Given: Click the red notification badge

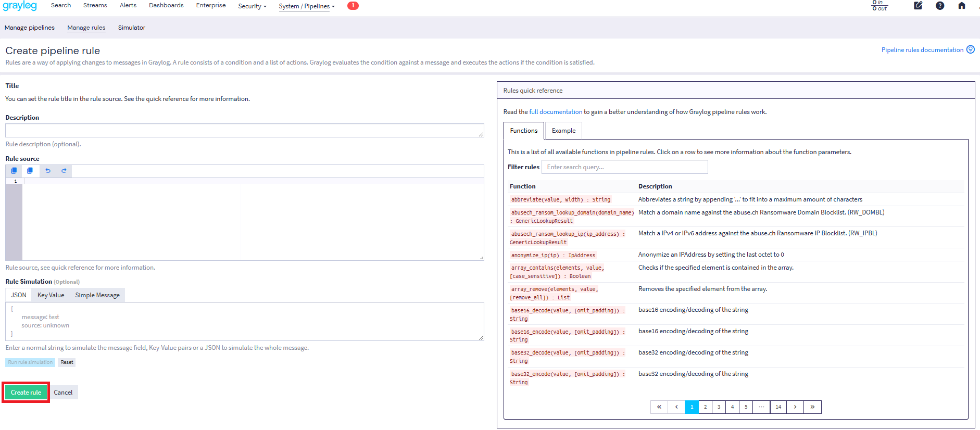Looking at the screenshot, I should coord(353,6).
